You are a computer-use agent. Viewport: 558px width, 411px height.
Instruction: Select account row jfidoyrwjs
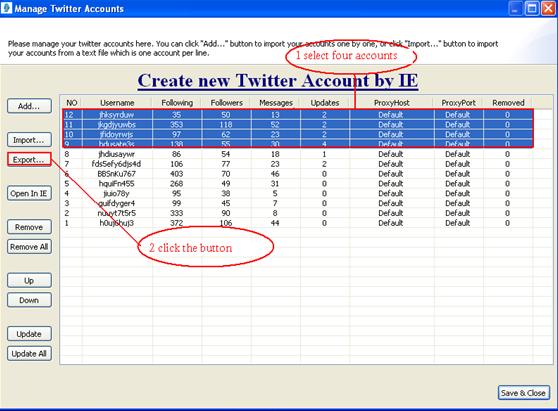click(298, 135)
